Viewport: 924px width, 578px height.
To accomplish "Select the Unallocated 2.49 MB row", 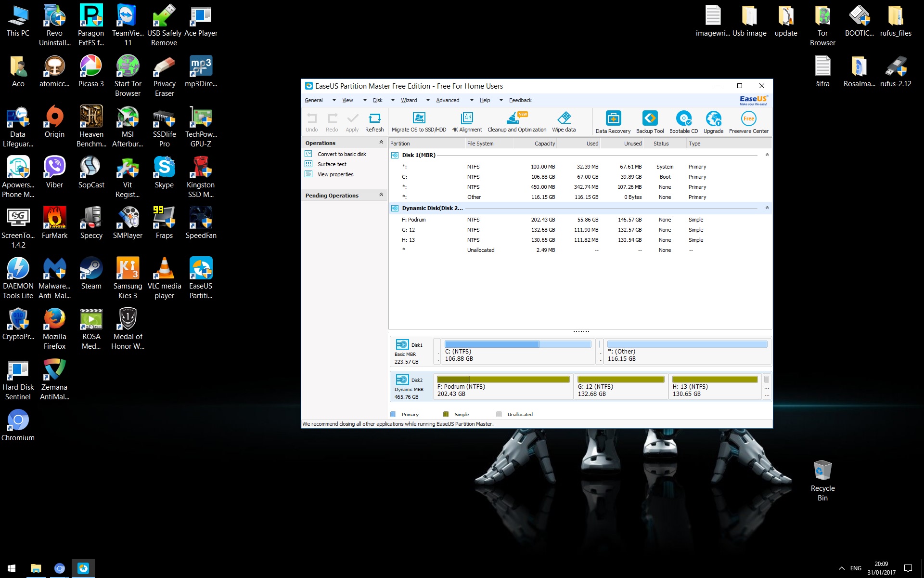I will point(580,250).
